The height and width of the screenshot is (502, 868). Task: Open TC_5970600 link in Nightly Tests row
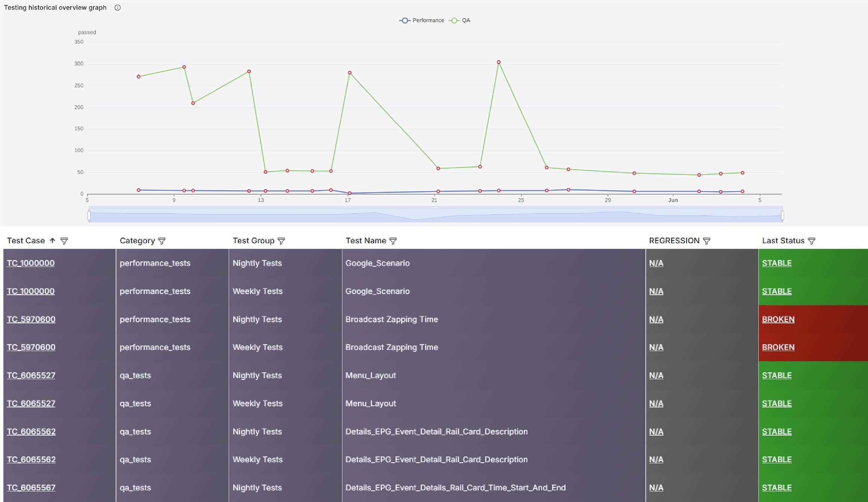click(x=31, y=320)
